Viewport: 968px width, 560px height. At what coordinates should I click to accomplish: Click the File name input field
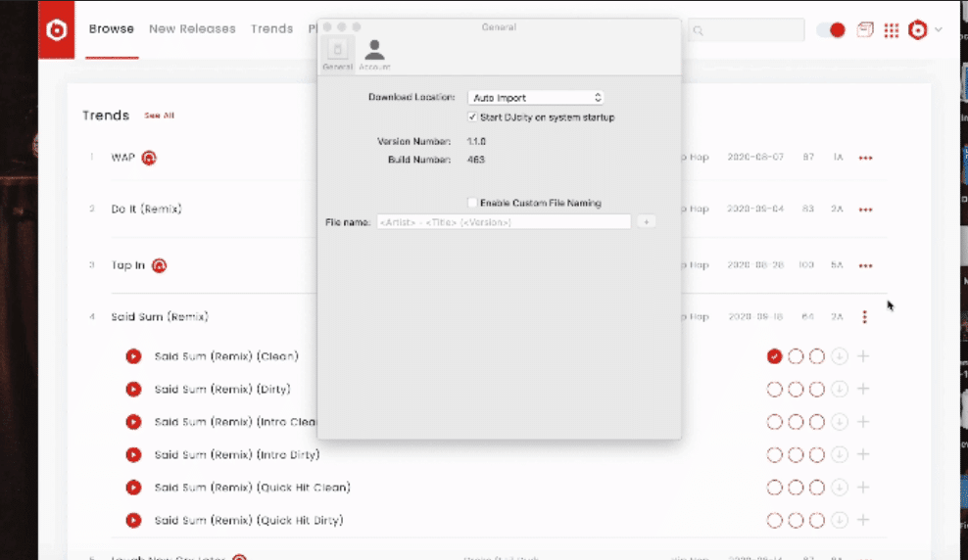[504, 222]
